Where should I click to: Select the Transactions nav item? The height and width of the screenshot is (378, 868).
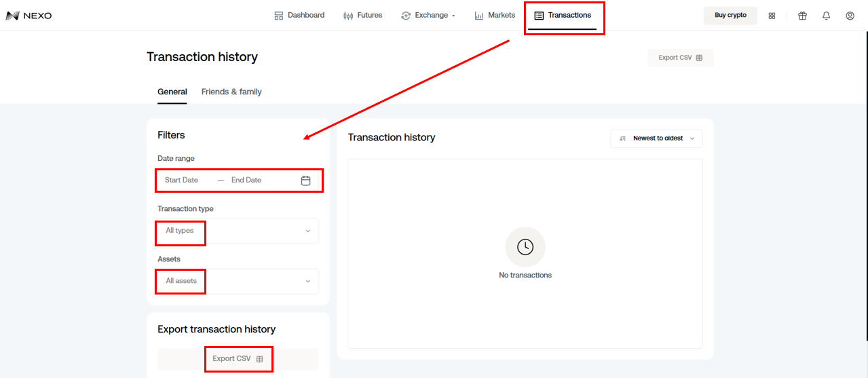tap(563, 15)
